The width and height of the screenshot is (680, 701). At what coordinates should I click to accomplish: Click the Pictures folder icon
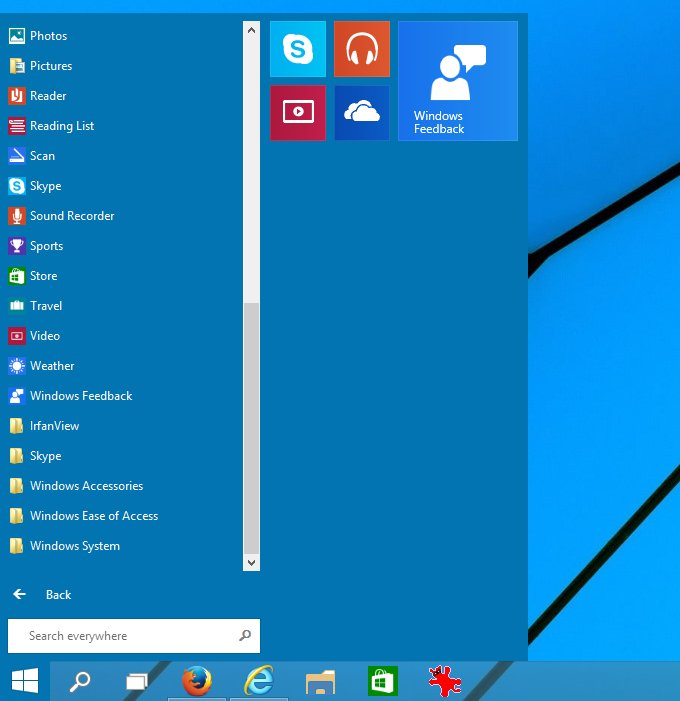[17, 66]
